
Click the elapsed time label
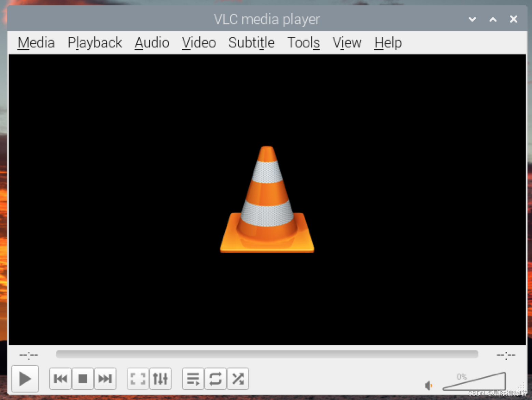pos(29,355)
